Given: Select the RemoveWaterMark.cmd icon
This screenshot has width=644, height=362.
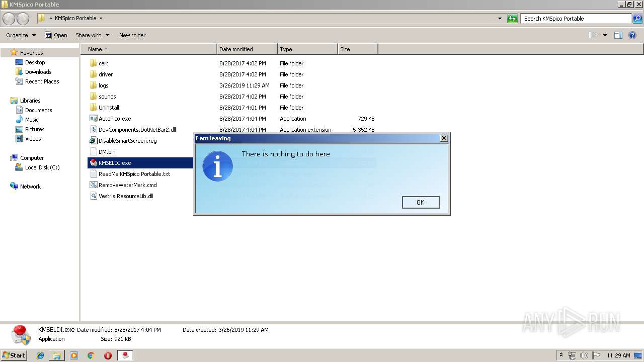Looking at the screenshot, I should [x=93, y=185].
